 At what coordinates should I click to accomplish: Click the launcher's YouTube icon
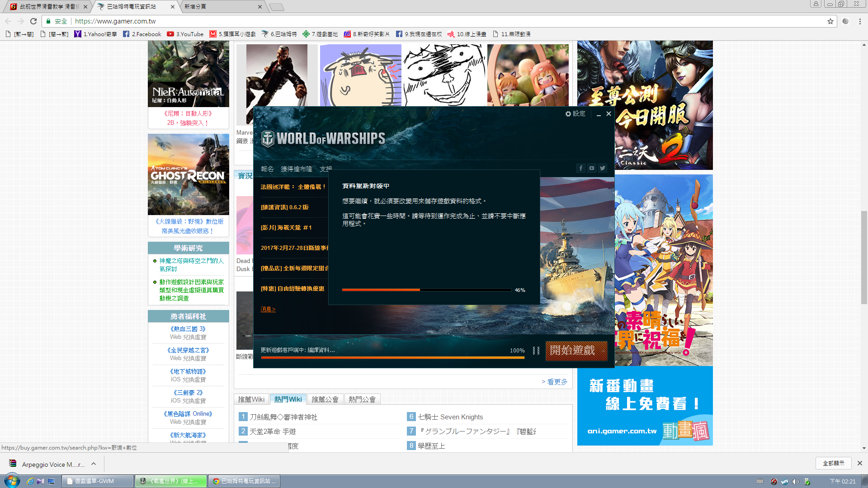(x=592, y=168)
